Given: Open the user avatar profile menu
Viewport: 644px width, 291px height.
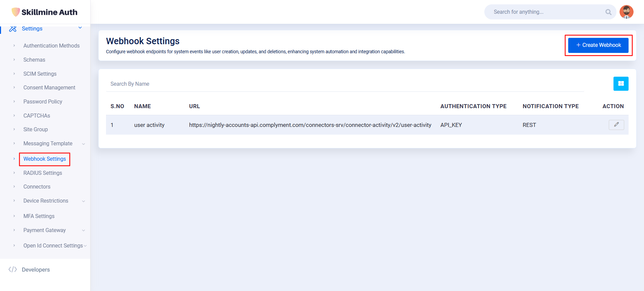Looking at the screenshot, I should point(626,12).
